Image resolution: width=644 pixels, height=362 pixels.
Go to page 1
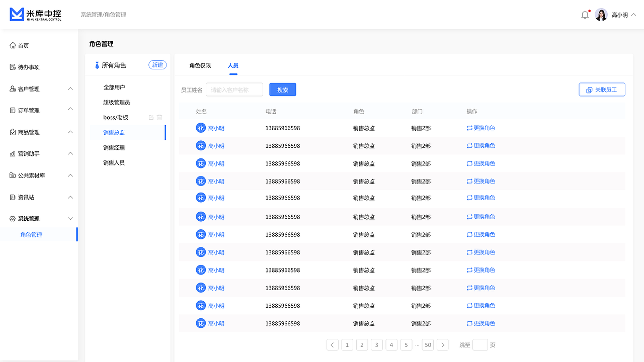347,345
